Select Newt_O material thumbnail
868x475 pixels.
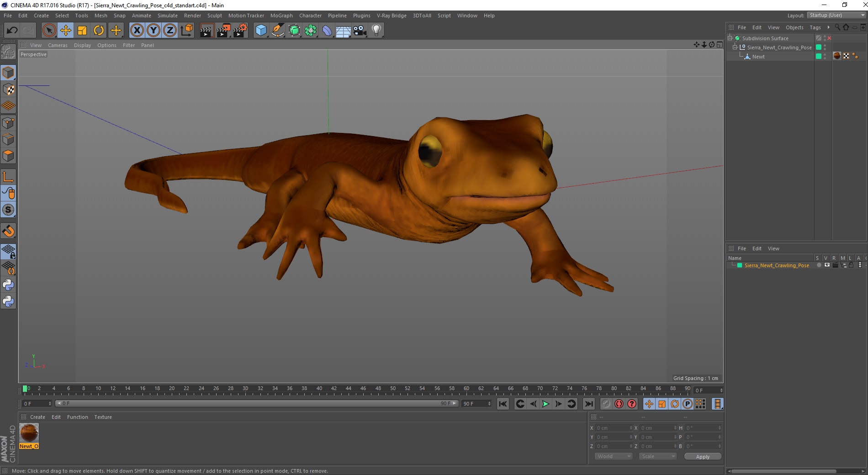[x=29, y=433]
